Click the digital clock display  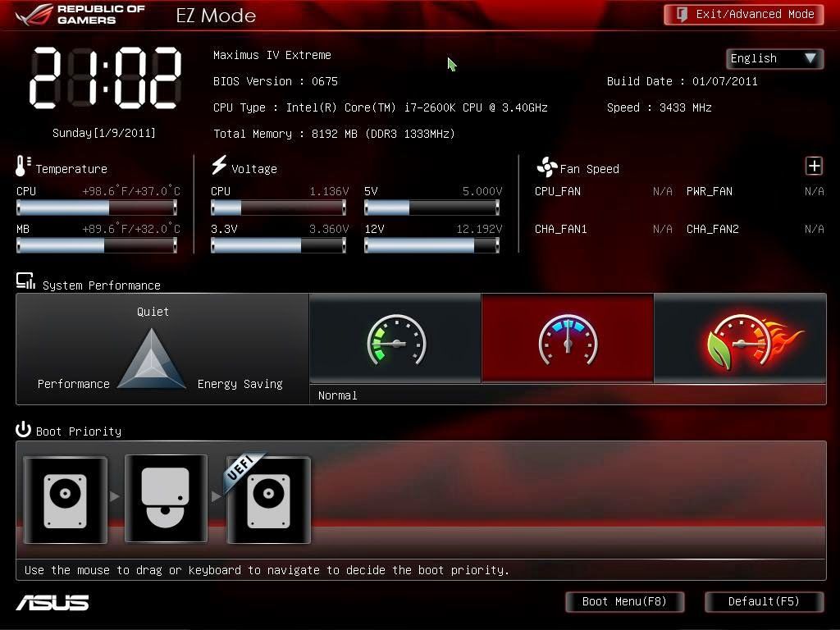[x=105, y=78]
